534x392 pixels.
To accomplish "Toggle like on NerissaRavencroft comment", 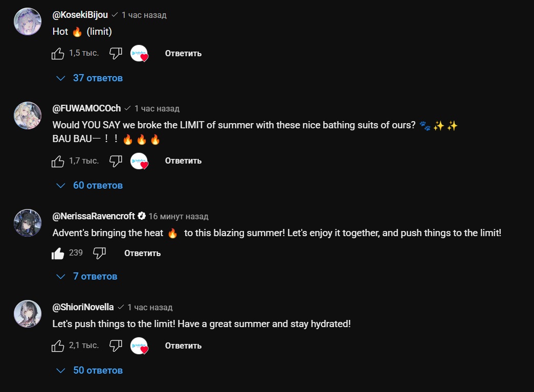I will 58,253.
